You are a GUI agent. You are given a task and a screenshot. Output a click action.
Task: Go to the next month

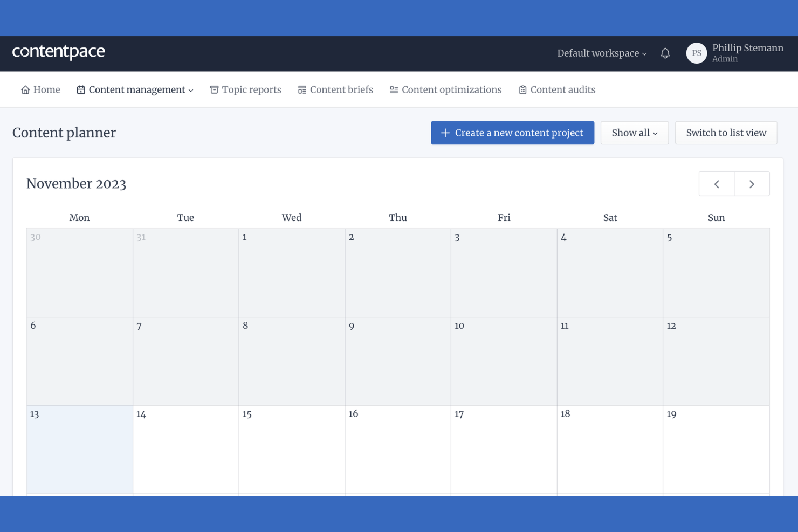click(752, 183)
